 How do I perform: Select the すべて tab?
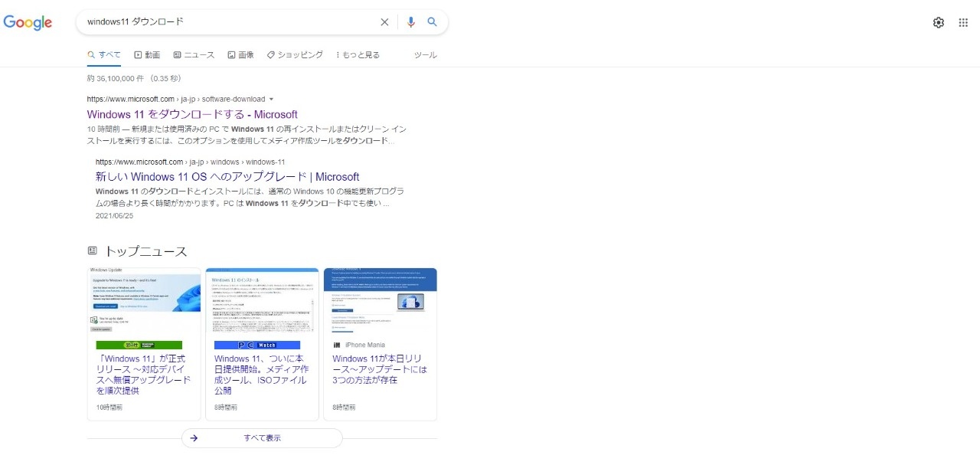[x=104, y=55]
